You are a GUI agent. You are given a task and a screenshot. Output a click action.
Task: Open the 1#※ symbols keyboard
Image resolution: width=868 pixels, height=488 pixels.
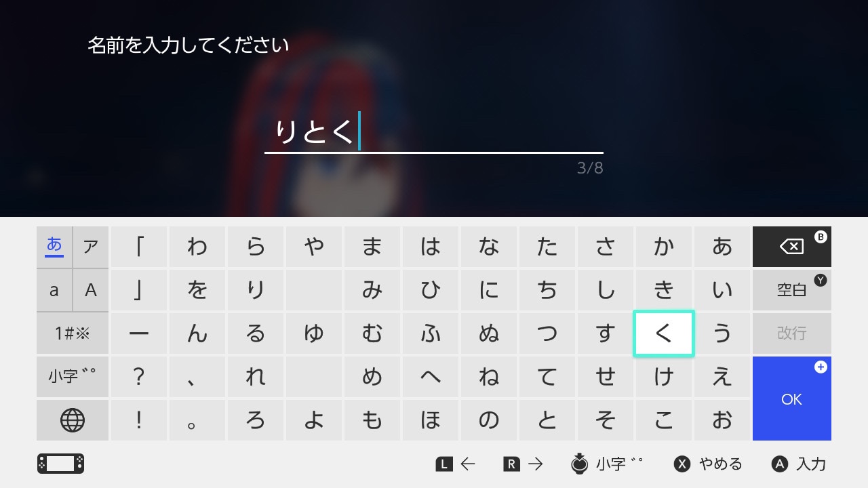73,333
